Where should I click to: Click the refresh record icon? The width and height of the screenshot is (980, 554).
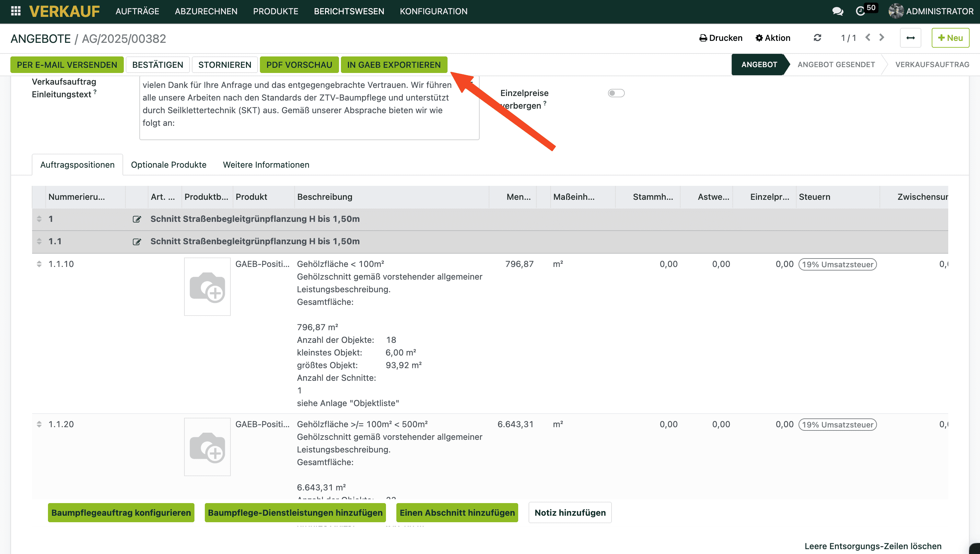817,38
